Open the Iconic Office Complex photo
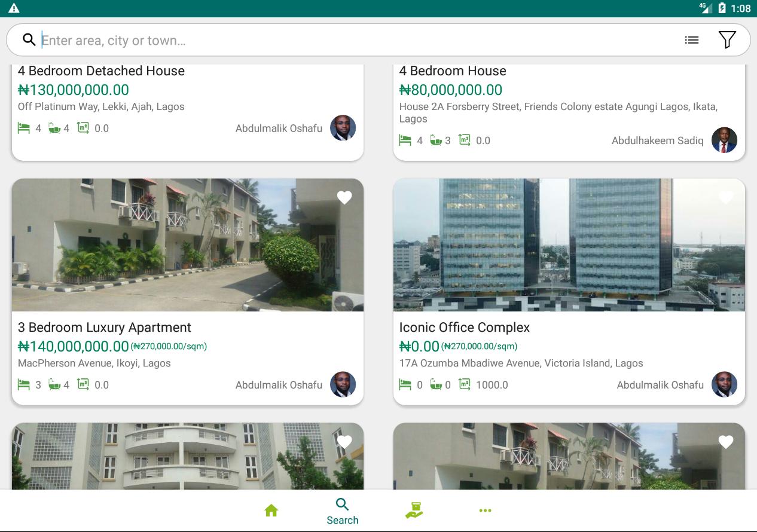 (569, 245)
